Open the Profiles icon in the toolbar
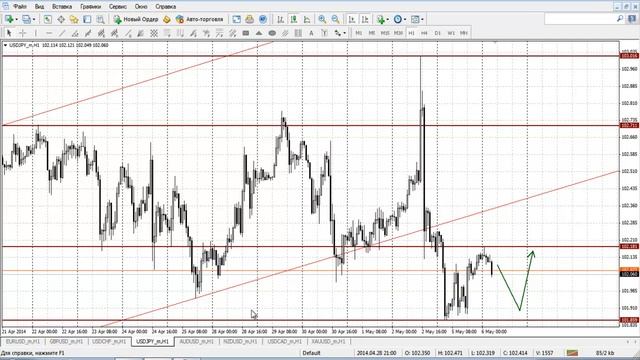640x360 pixels. tap(26, 19)
